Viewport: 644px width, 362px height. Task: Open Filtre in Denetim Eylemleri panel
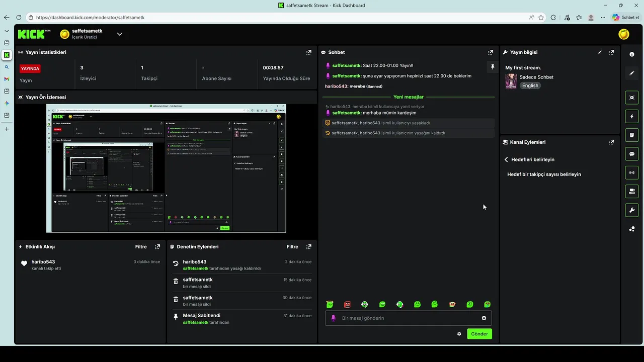click(x=292, y=247)
